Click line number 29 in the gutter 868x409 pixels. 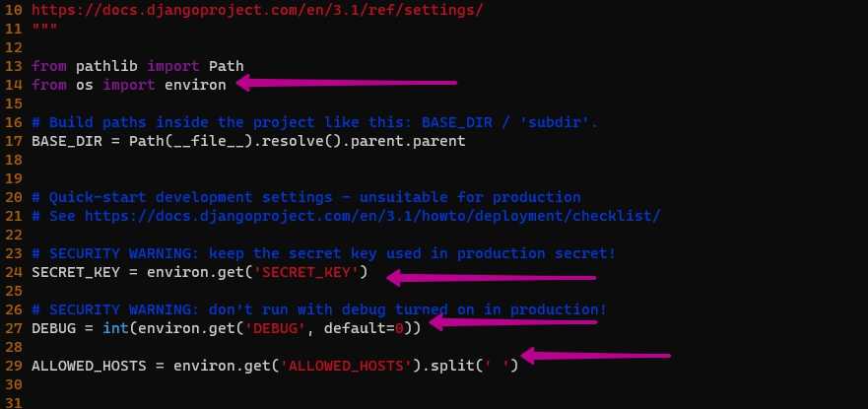(x=13, y=365)
